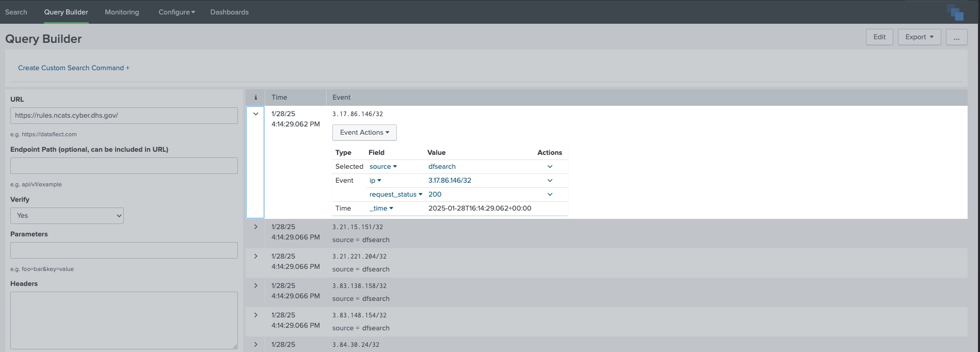Open the Event Actions dropdown

[364, 133]
